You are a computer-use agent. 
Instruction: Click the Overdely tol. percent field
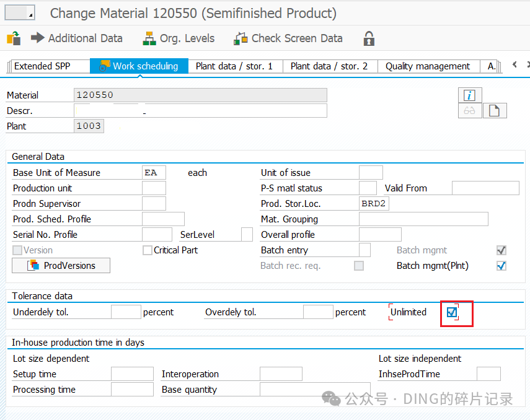click(x=319, y=312)
